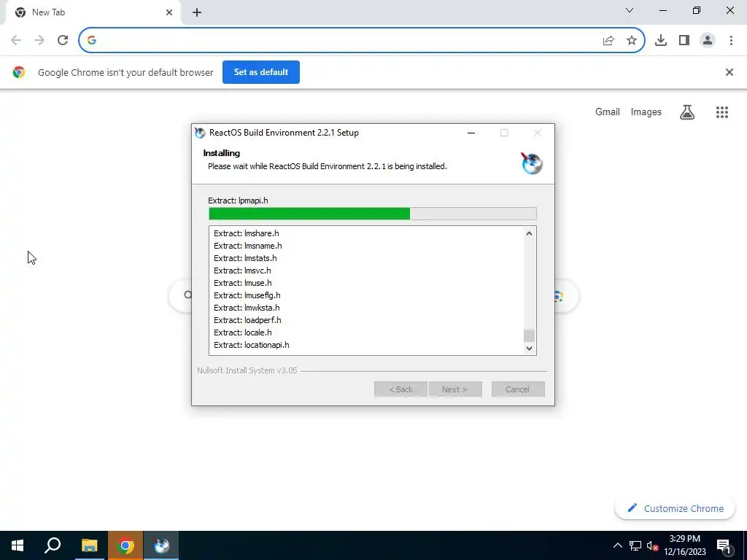Image resolution: width=747 pixels, height=560 pixels.
Task: Select log line 'Extract: lmuse.h'
Action: click(x=243, y=283)
